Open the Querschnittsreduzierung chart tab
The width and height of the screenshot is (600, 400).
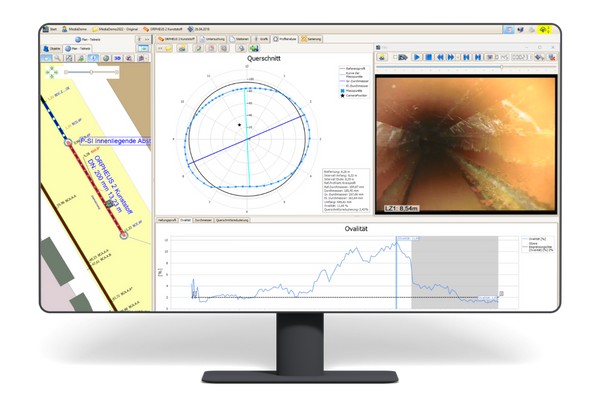[x=232, y=220]
